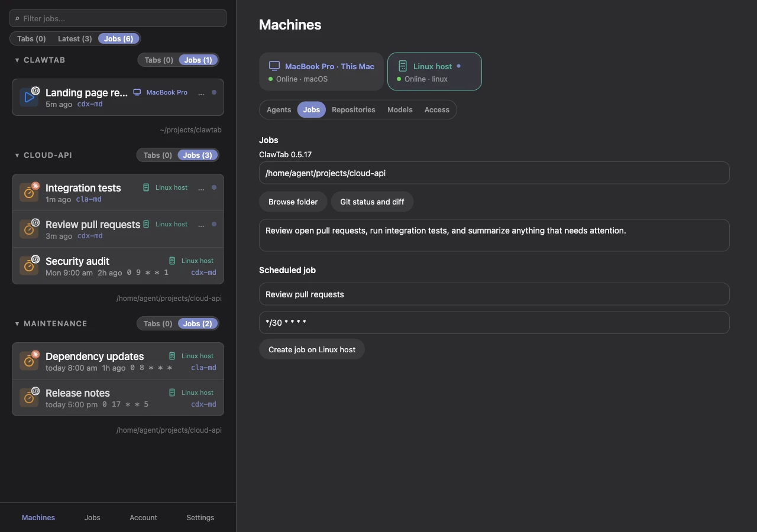Viewport: 757px width, 532px height.
Task: Click the cron schedule field */30 * * * *
Action: (494, 323)
